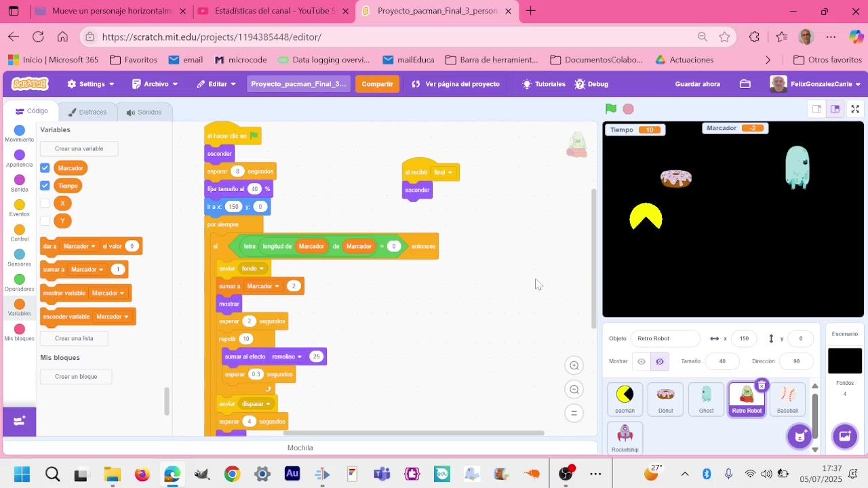
Task: Zoom in the code workspace
Action: point(574,365)
